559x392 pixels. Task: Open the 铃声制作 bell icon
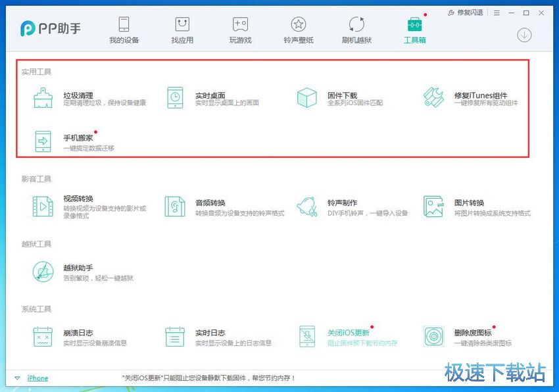click(x=307, y=206)
